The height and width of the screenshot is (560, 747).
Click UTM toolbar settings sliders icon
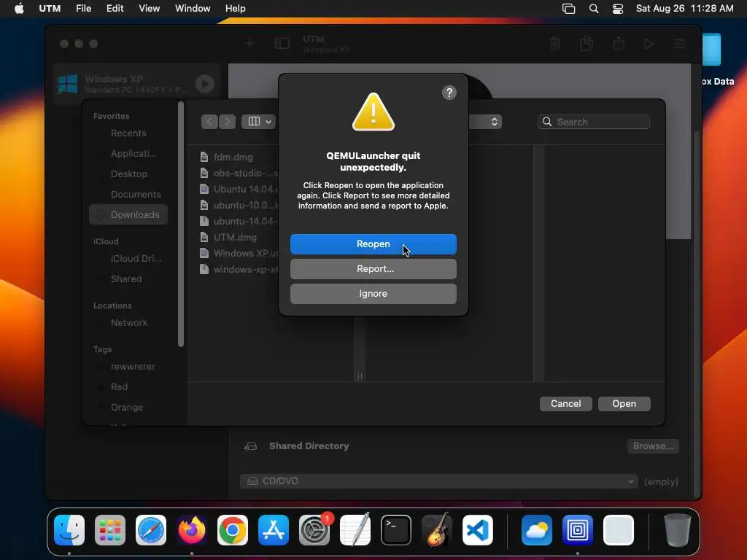pos(680,44)
